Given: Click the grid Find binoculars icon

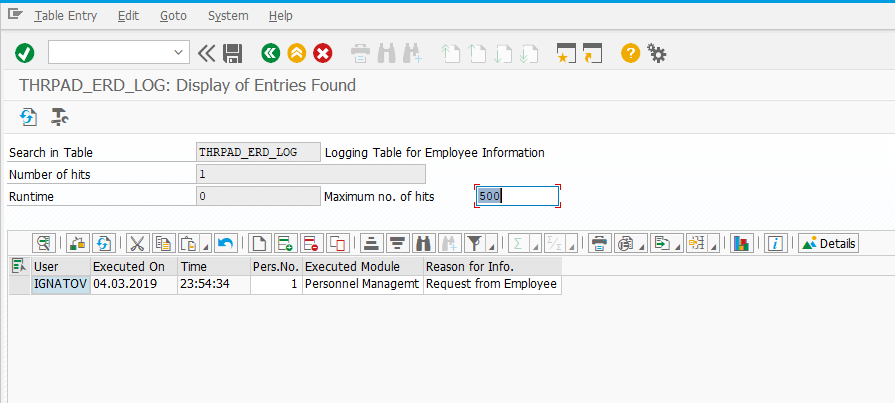Looking at the screenshot, I should coord(423,244).
